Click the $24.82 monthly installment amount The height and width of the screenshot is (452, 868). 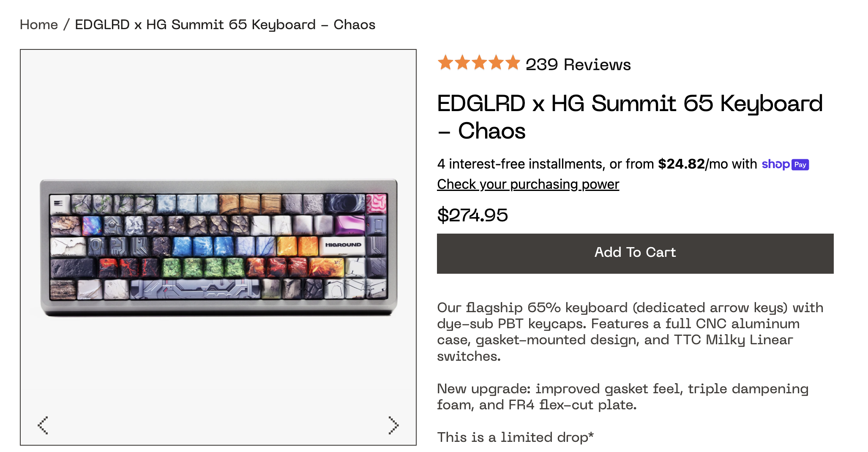pyautogui.click(x=681, y=164)
